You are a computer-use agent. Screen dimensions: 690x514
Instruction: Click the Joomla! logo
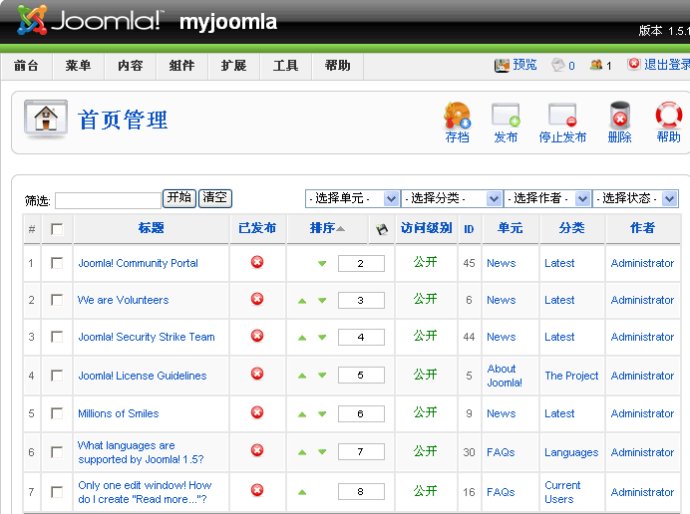tap(91, 20)
